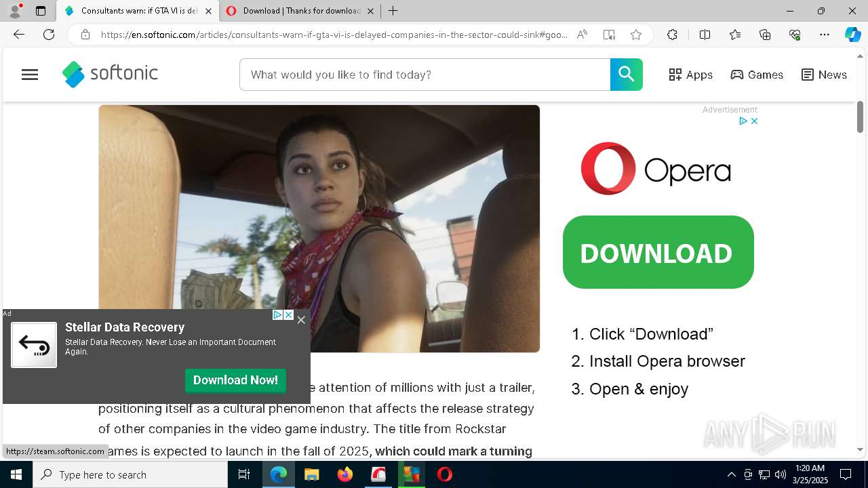The height and width of the screenshot is (488, 868).
Task: Click the taskbar search box
Action: (x=130, y=474)
